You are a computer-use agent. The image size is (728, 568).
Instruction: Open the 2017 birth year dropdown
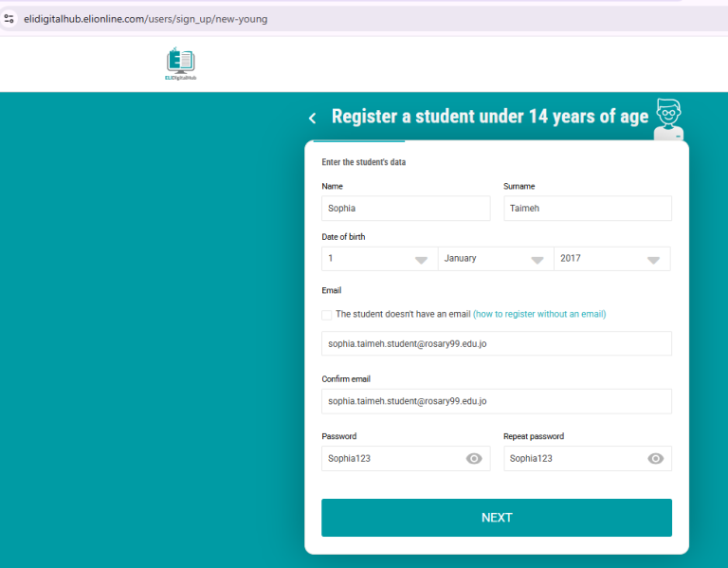pos(611,259)
